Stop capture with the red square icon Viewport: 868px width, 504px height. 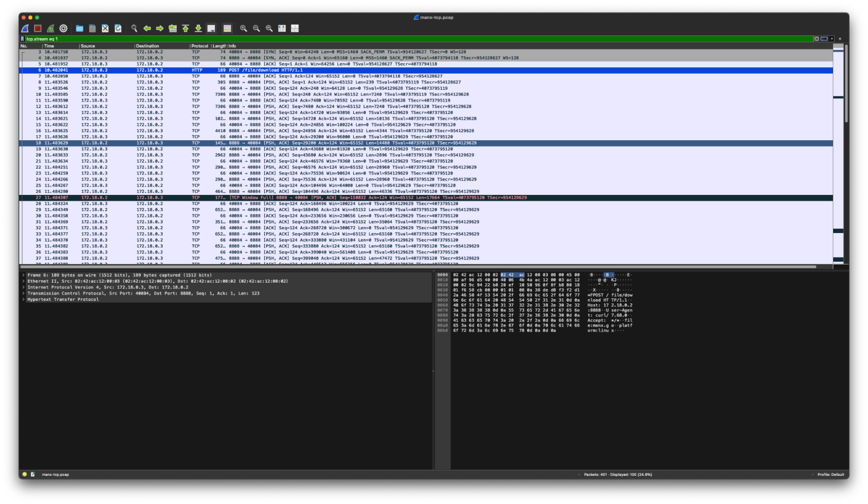(38, 28)
